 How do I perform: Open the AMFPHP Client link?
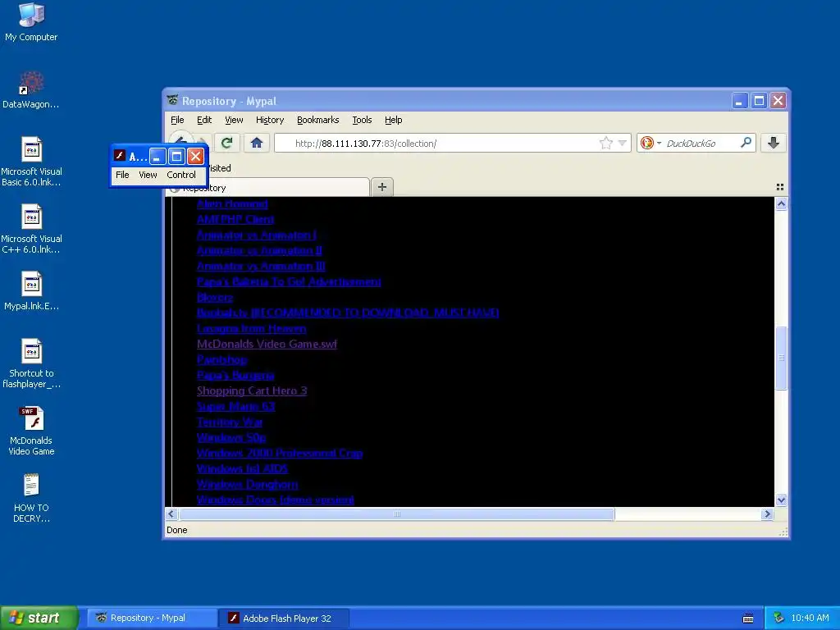point(235,219)
